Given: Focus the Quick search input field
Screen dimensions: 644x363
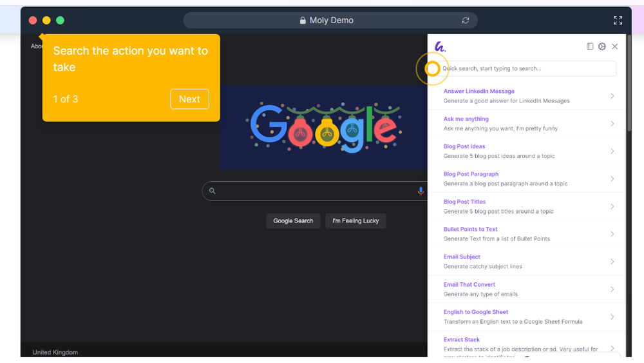Looking at the screenshot, I should click(527, 68).
